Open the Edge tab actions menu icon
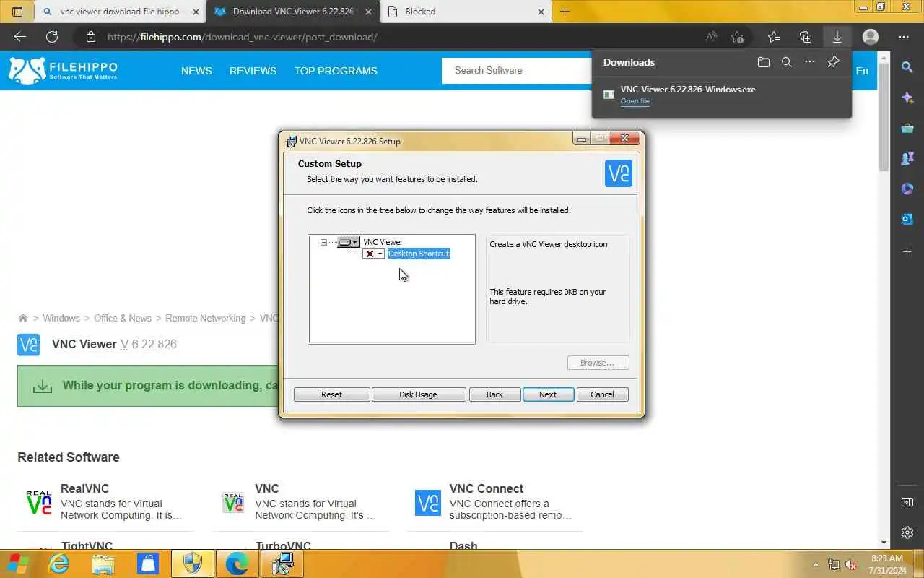 pyautogui.click(x=18, y=12)
